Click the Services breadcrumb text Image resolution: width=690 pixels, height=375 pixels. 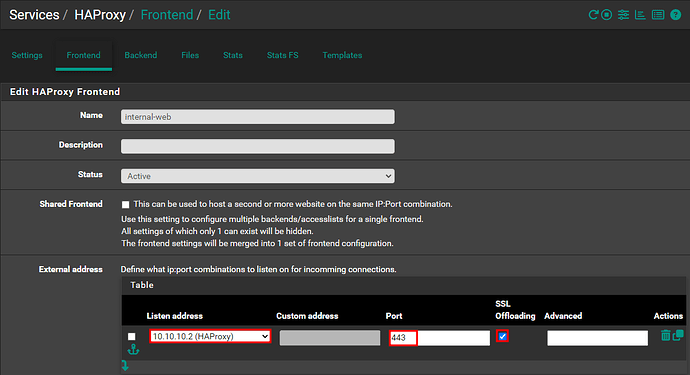[x=34, y=15]
